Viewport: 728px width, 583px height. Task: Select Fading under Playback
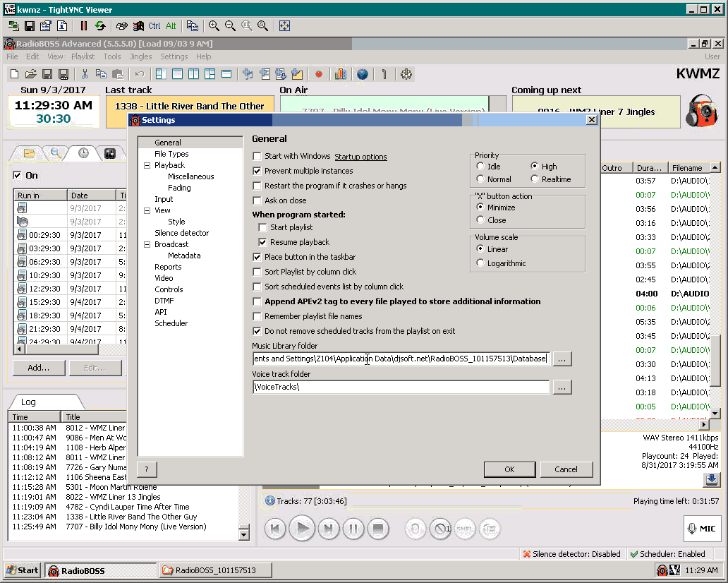tap(179, 188)
